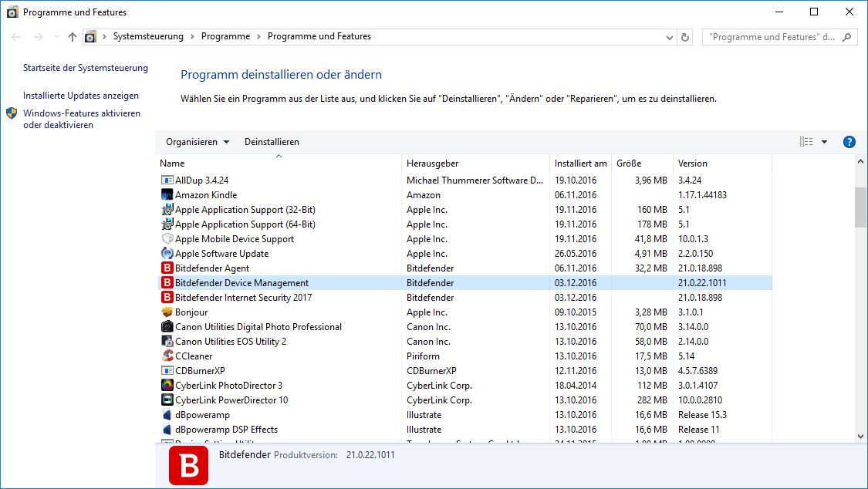Click the CCleaner icon

point(167,356)
